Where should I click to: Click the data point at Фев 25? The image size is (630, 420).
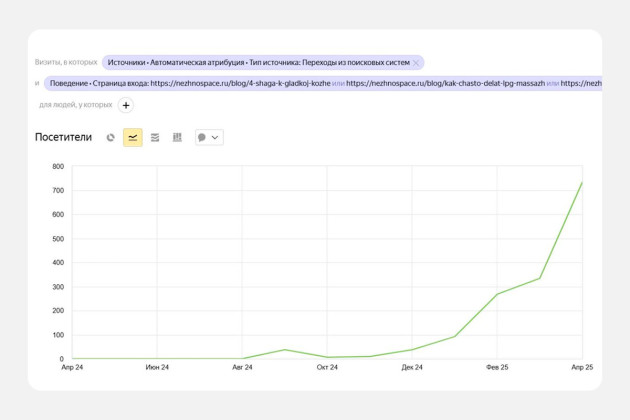coord(497,294)
